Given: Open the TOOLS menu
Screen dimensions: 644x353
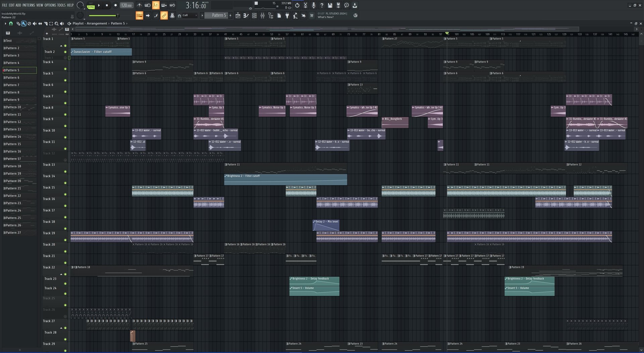Looking at the screenshot, I should 61,5.
